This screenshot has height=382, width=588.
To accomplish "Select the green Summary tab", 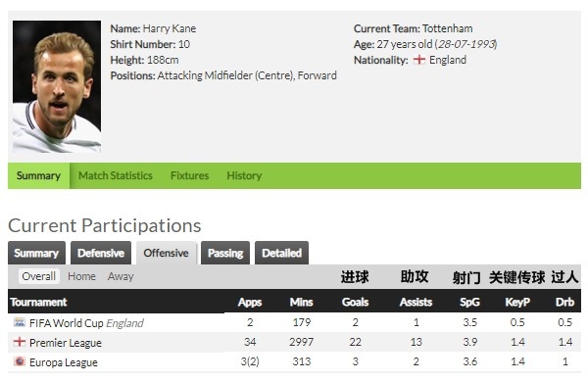I will (x=38, y=175).
